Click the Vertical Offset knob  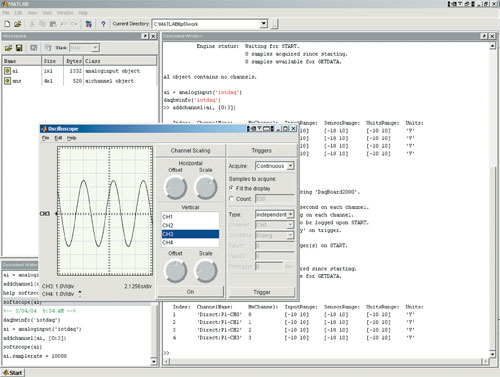[176, 271]
